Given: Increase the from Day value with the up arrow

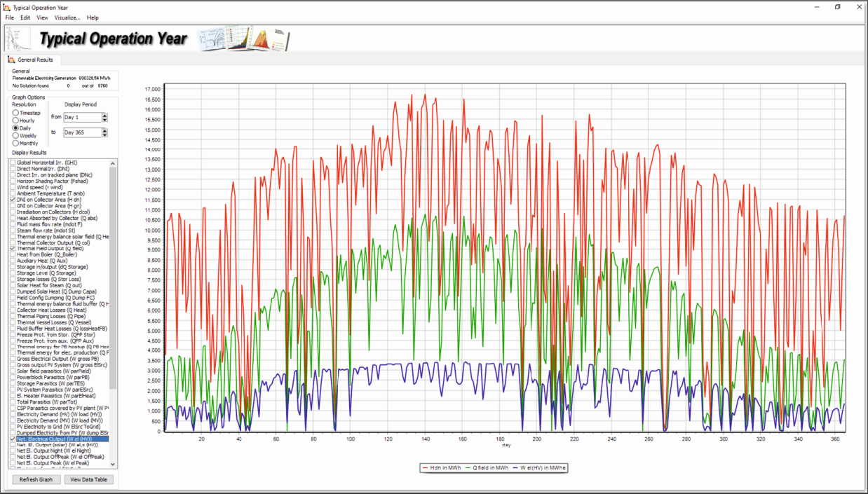Looking at the screenshot, I should coord(104,116).
